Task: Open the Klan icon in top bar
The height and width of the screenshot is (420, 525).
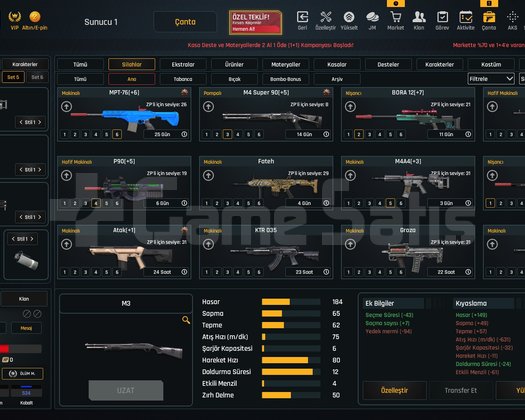Action: tap(419, 17)
